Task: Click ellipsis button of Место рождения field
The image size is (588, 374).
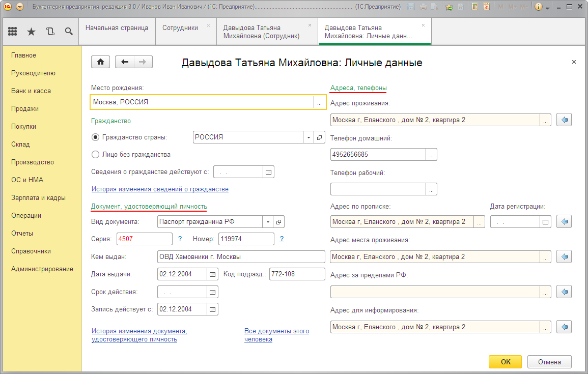Action: [319, 102]
